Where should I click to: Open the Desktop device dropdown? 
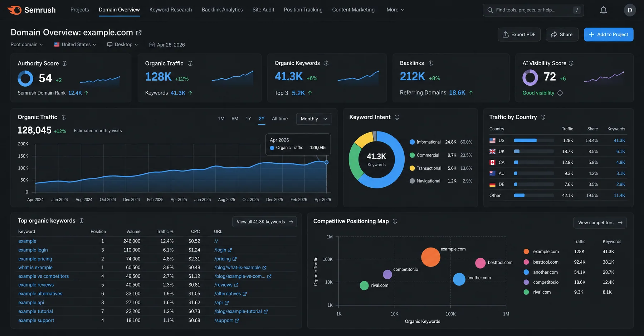click(123, 44)
